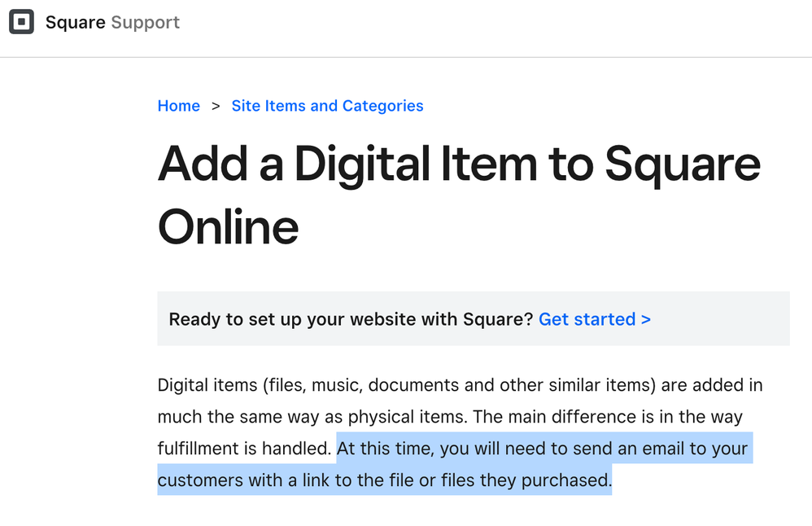This screenshot has height=526, width=812.
Task: Follow the Get started link
Action: tap(595, 319)
